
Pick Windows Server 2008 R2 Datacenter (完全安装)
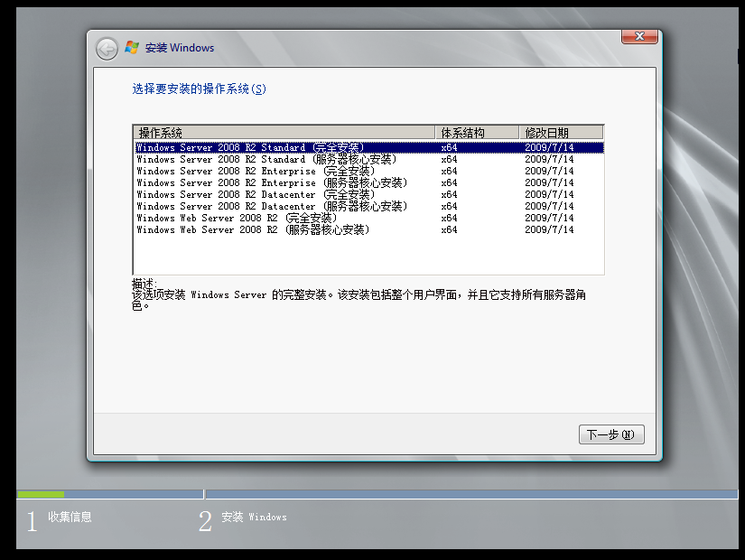pos(257,194)
